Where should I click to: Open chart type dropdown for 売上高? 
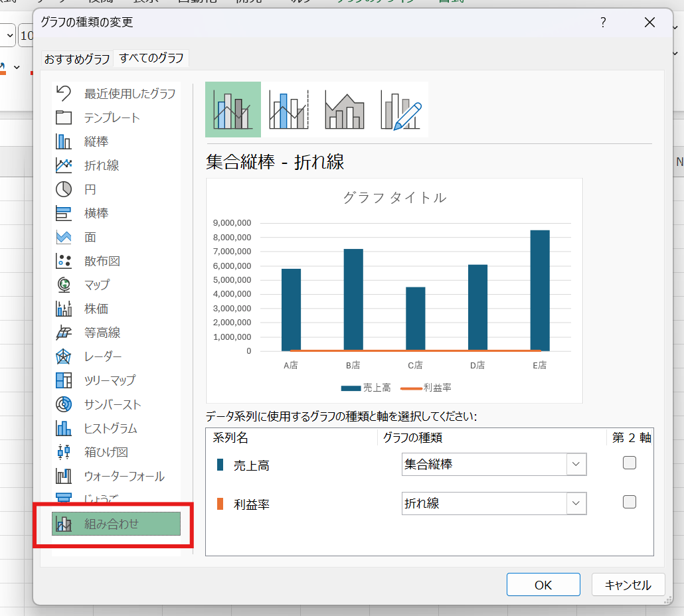[576, 465]
